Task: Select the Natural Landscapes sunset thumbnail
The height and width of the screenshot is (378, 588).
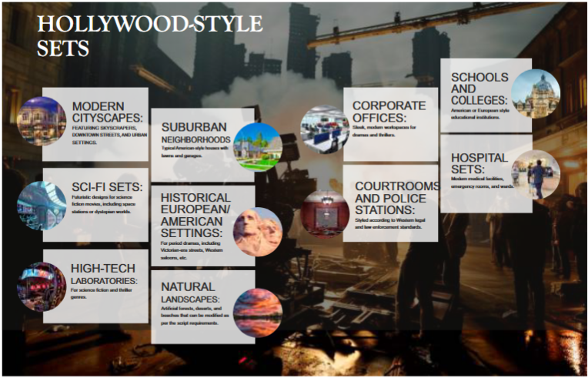Action: click(x=257, y=313)
